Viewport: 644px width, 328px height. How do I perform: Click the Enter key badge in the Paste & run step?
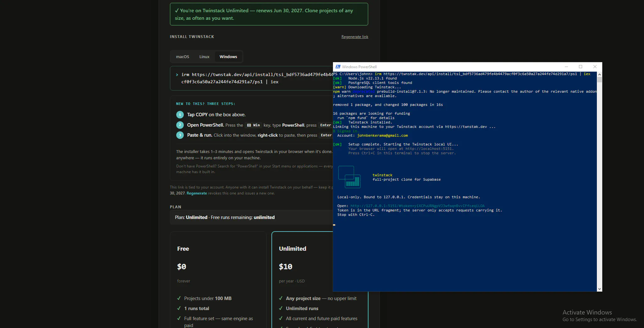326,135
